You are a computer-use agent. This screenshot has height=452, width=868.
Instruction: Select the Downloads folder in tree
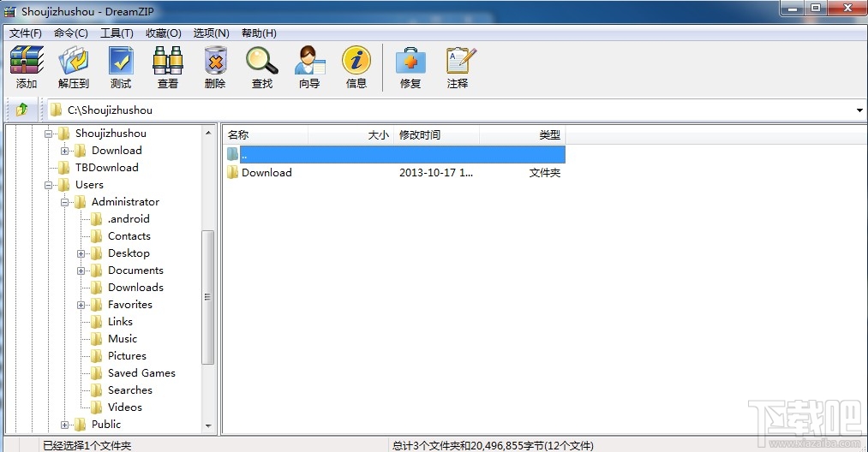click(135, 287)
